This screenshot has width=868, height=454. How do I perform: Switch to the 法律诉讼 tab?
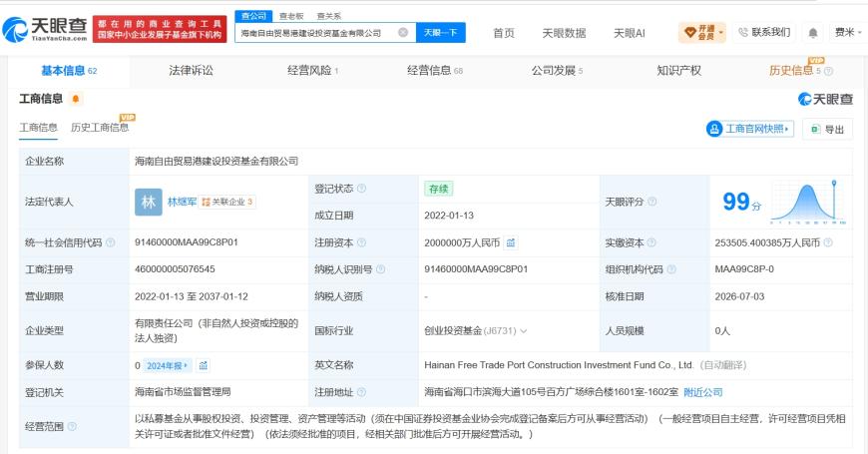(x=191, y=70)
